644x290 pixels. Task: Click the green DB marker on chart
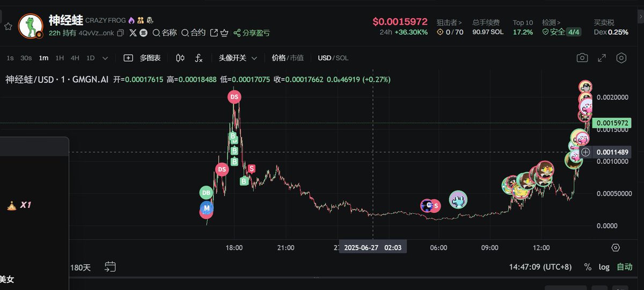tap(206, 192)
